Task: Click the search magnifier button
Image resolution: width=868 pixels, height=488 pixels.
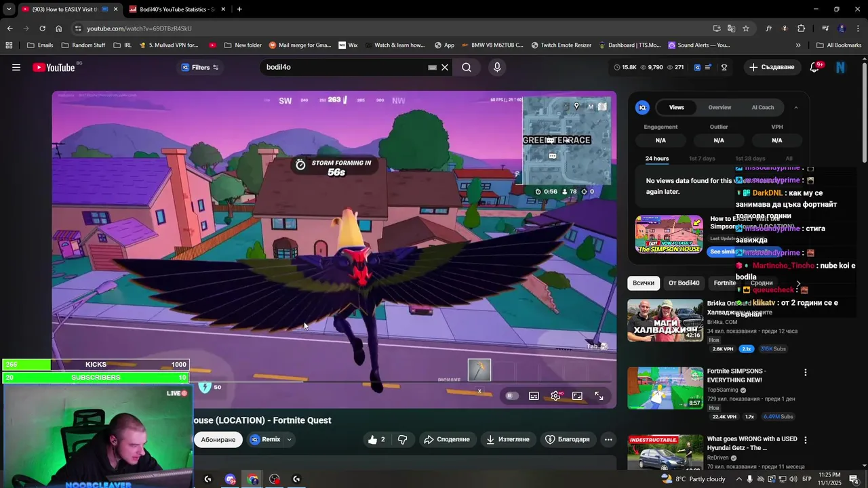Action: pos(467,67)
